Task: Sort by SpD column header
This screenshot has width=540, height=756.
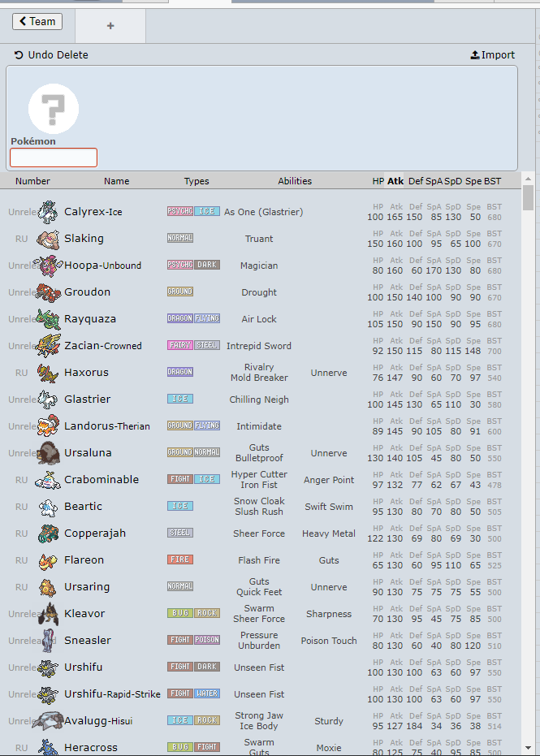Action: [453, 181]
